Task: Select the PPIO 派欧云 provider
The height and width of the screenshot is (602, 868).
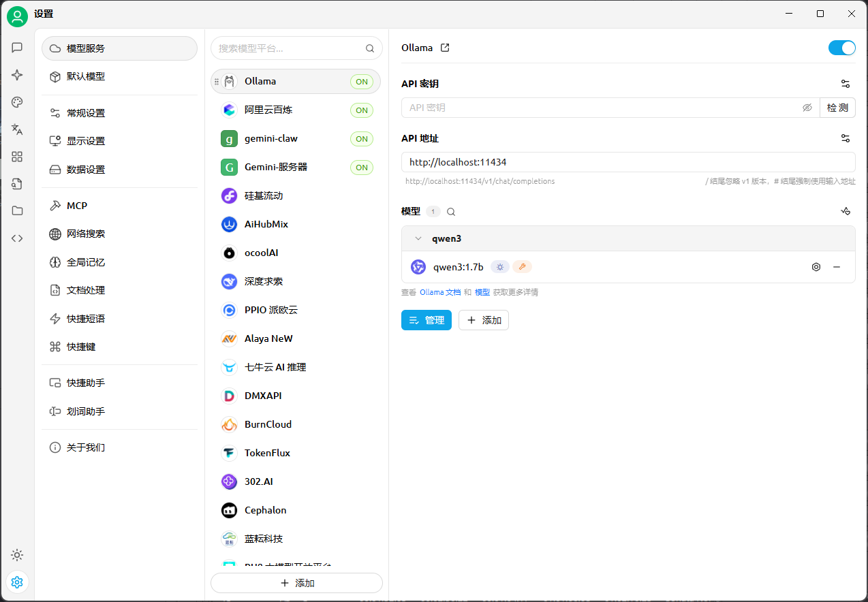Action: (x=296, y=310)
